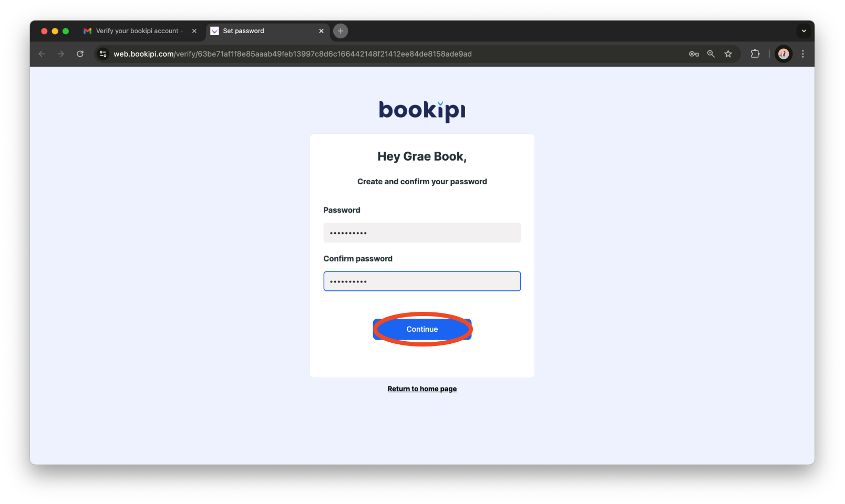Open a new tab with the plus icon
Image resolution: width=845 pixels, height=504 pixels.
pos(341,31)
